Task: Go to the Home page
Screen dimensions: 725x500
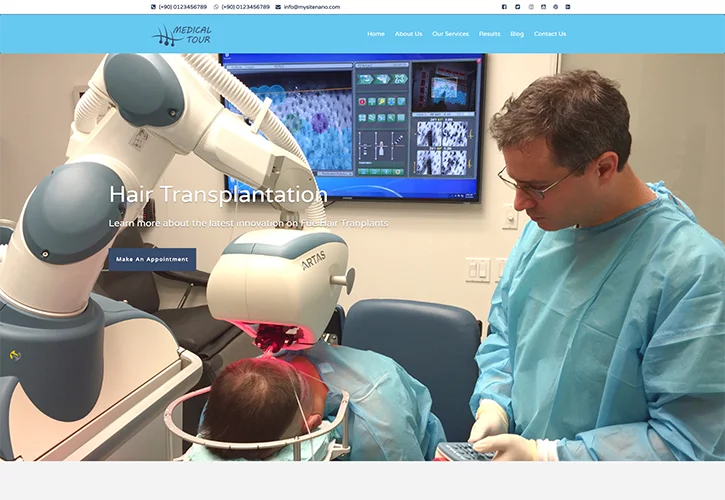Action: 376,34
